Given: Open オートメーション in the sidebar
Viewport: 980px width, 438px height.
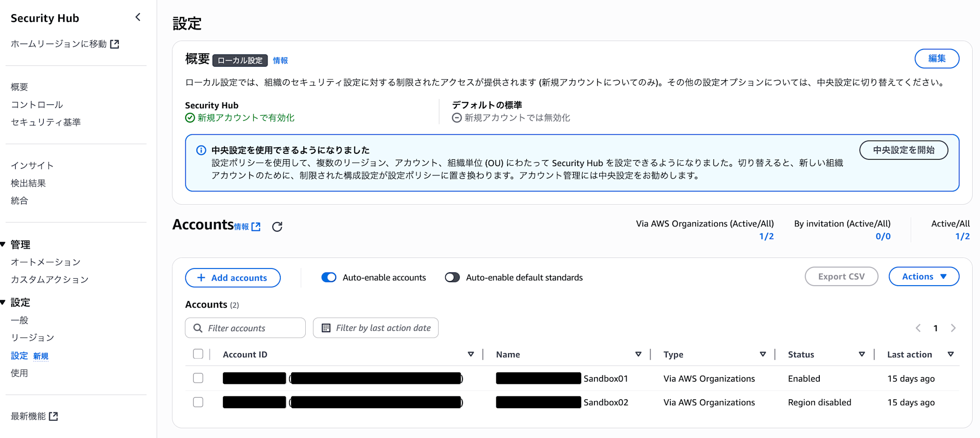Looking at the screenshot, I should [x=46, y=262].
